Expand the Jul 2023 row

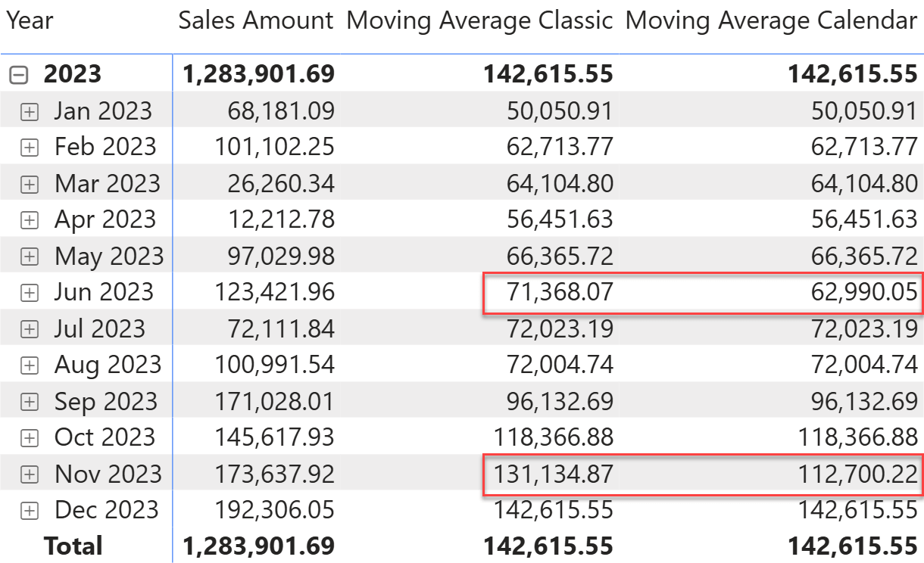(x=29, y=329)
